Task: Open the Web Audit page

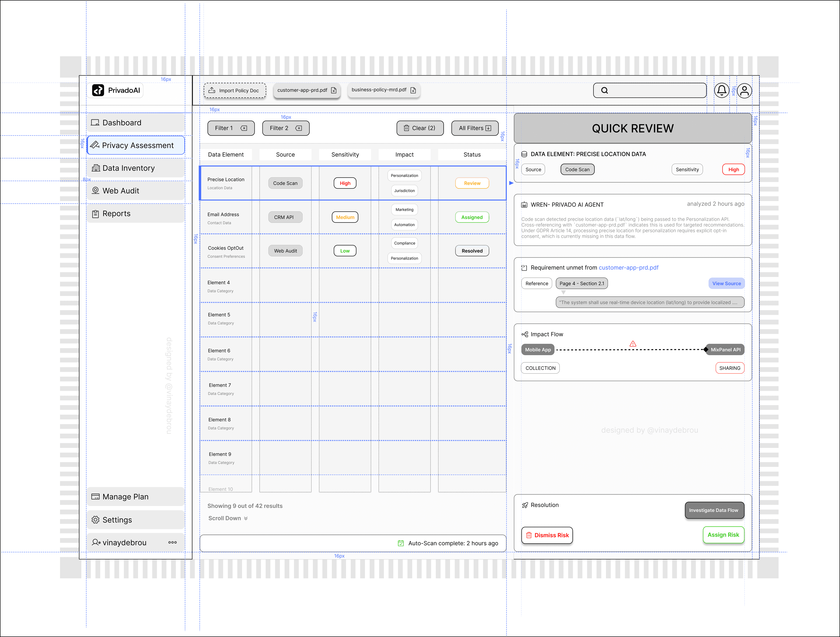Action: [x=136, y=191]
